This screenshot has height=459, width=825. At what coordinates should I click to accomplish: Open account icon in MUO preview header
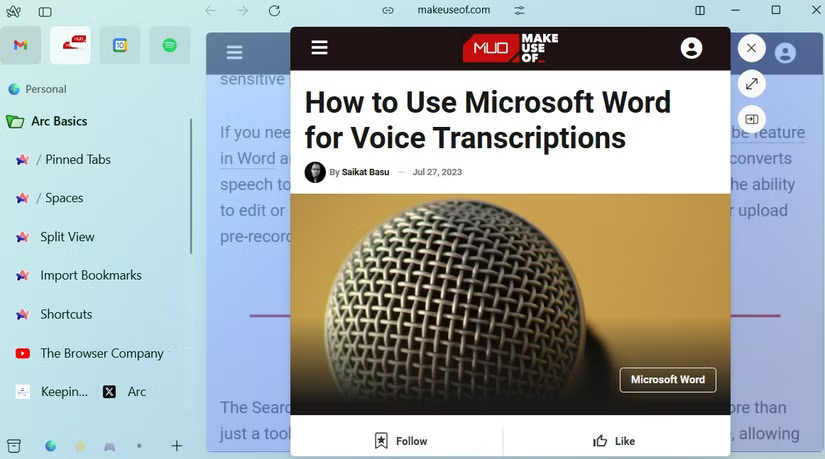click(x=691, y=48)
